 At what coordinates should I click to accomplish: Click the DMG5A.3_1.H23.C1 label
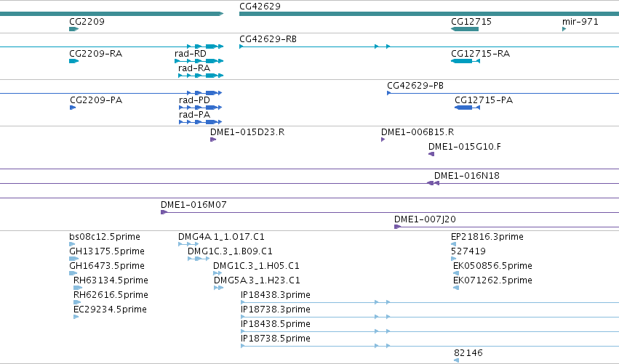pos(257,280)
